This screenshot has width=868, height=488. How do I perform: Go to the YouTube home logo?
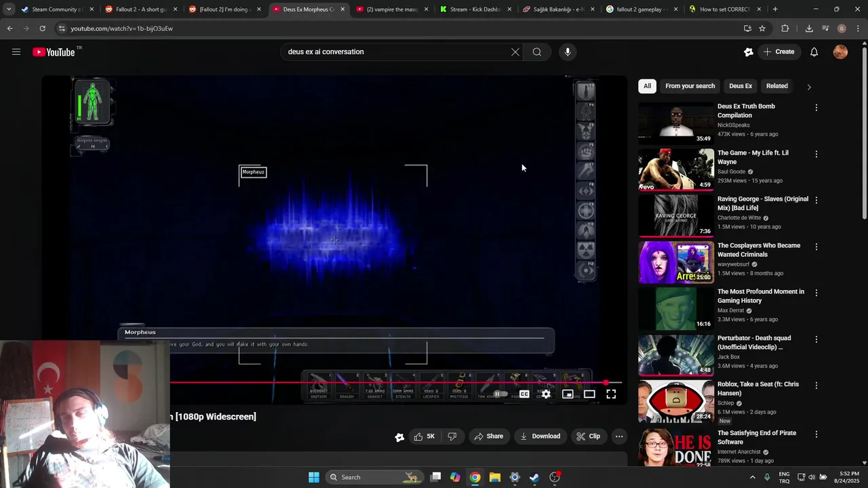[53, 52]
